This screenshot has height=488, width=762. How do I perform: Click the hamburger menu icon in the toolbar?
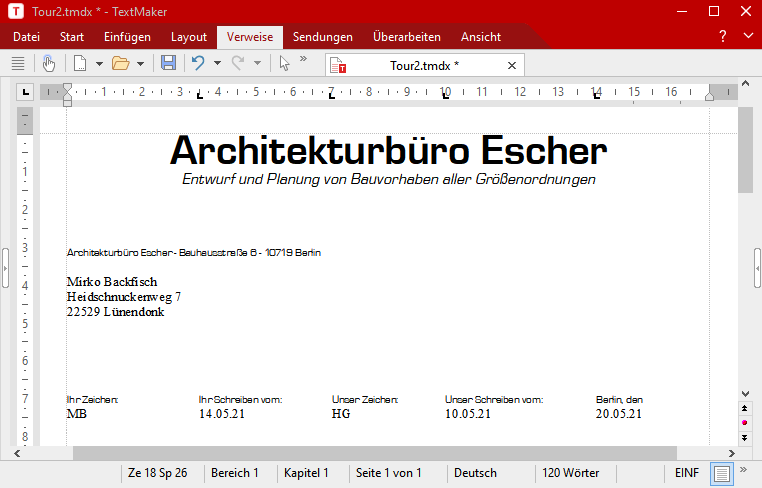[17, 64]
